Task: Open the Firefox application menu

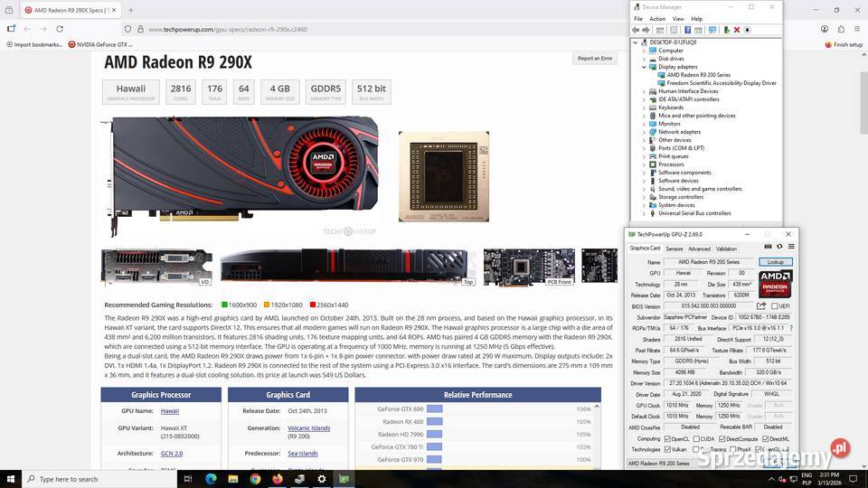Action: click(x=857, y=29)
